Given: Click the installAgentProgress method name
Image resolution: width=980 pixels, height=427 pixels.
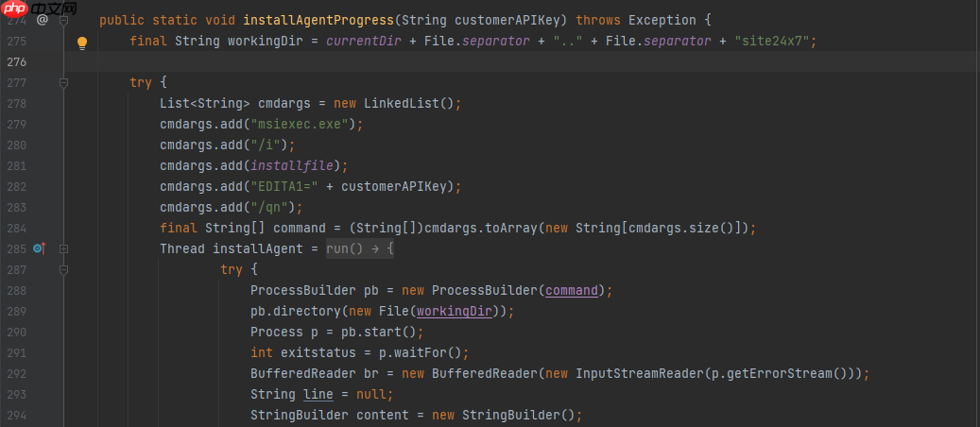Looking at the screenshot, I should click(317, 20).
